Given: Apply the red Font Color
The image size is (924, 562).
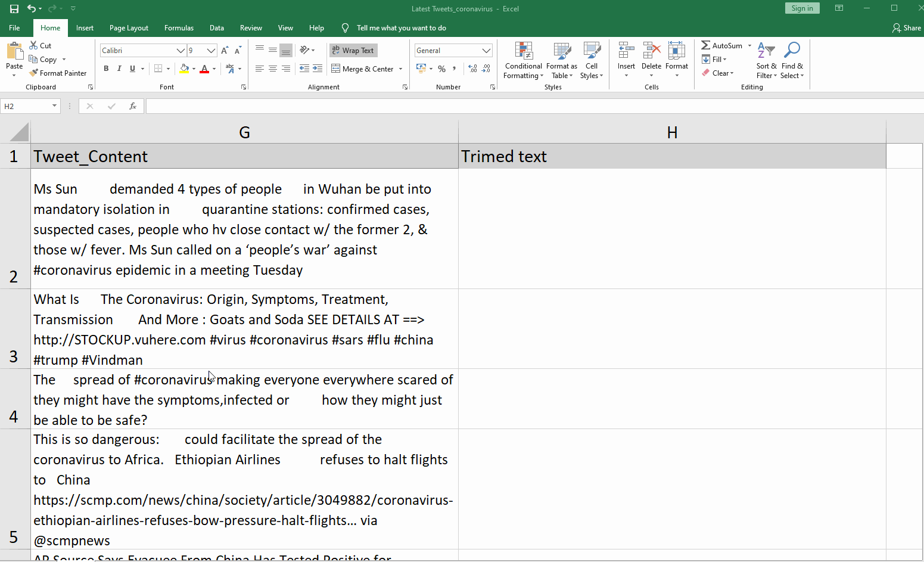Looking at the screenshot, I should pos(204,69).
